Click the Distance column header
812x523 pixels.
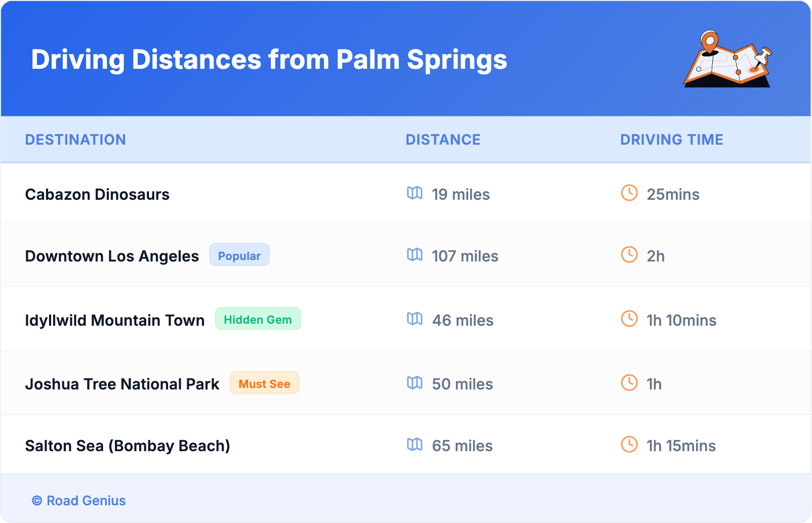(x=443, y=140)
